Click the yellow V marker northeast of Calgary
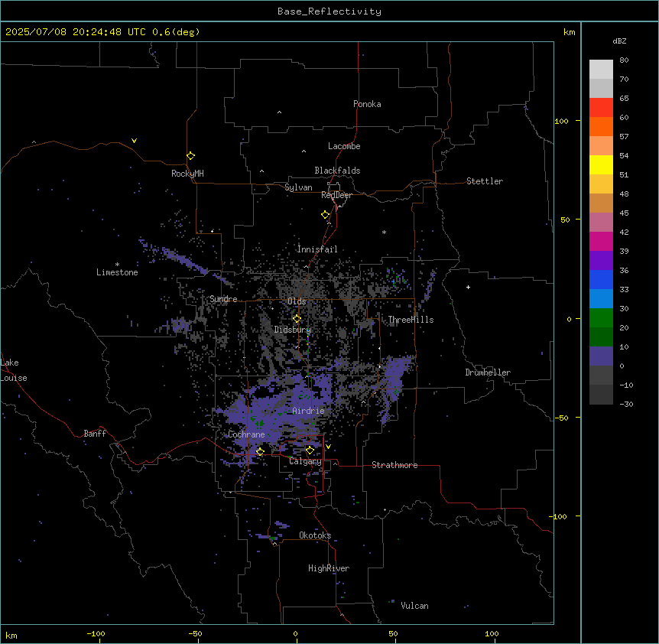The image size is (659, 644). tap(328, 447)
